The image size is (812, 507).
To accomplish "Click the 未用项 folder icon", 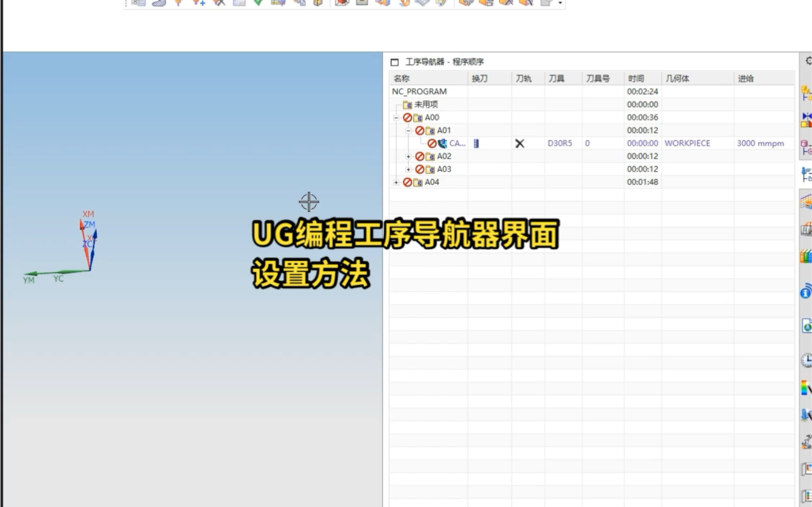I will pos(407,105).
